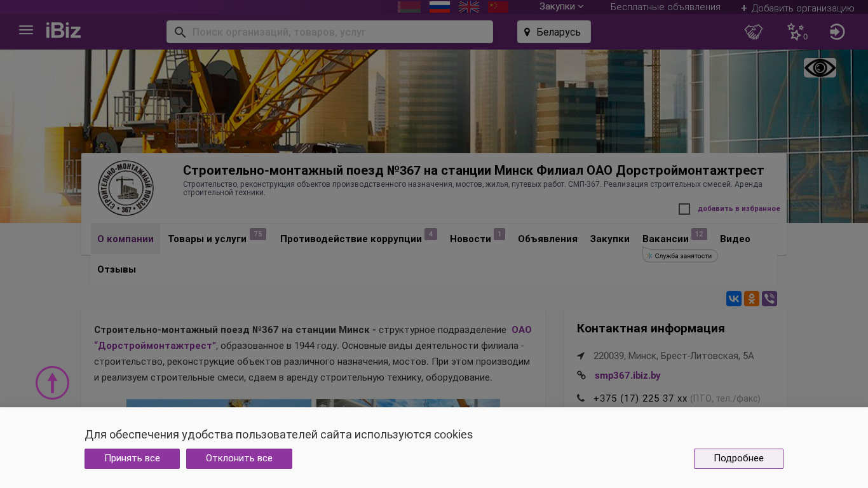Select the О компании tab
This screenshot has height=488, width=868.
coord(125,239)
